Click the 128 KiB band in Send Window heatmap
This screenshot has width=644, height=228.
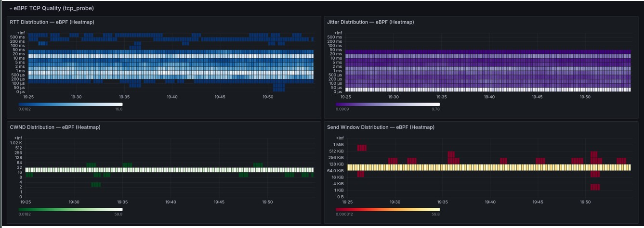point(489,167)
